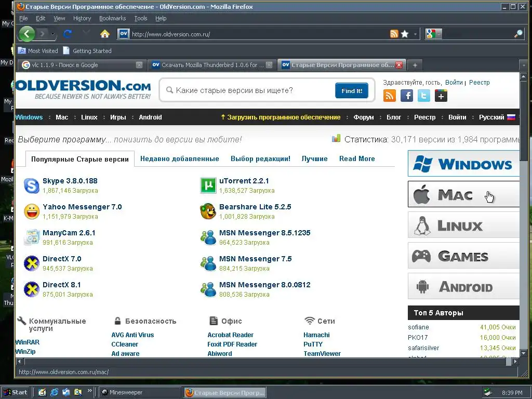Open the Linux software category banner

point(463,224)
